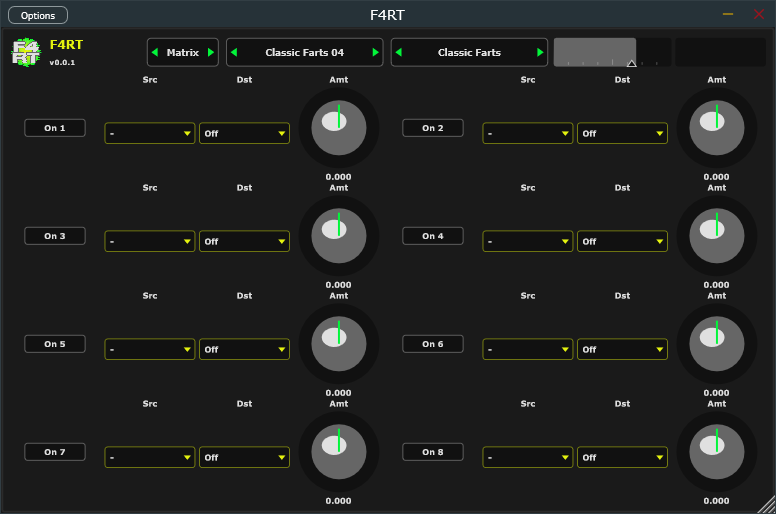Open the Src dropdown for slot 8
This screenshot has width=776, height=514.
click(528, 457)
